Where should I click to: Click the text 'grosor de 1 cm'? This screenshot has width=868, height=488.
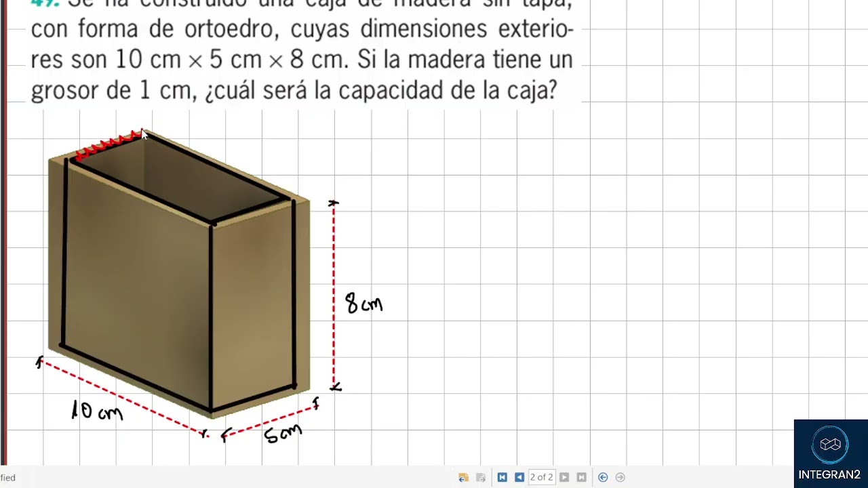[112, 89]
